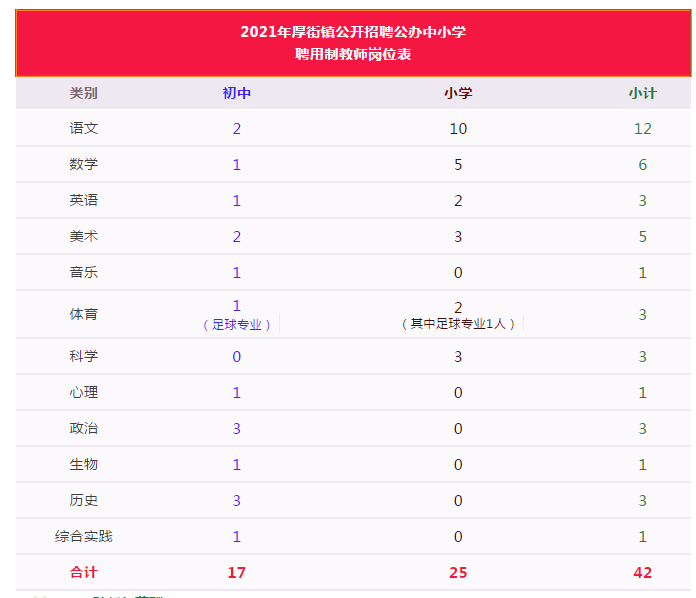Select the 初中 value 3 for 政治
696x598 pixels.
coord(237,429)
